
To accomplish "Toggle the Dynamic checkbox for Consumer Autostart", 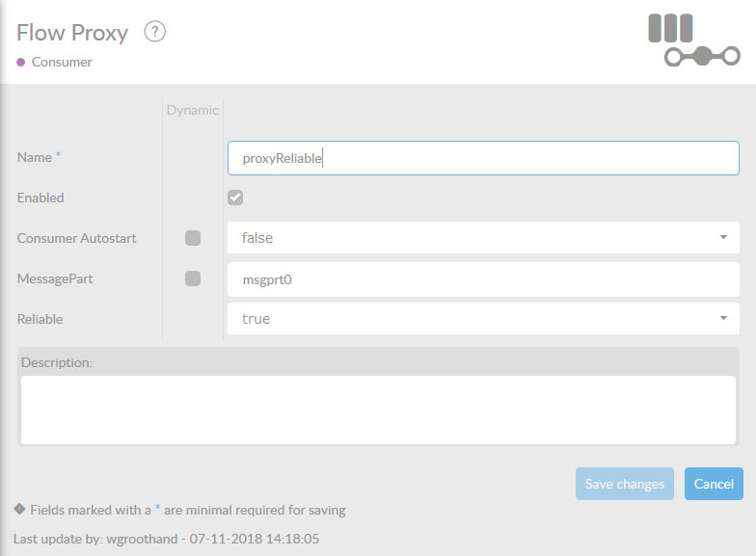I will point(193,238).
